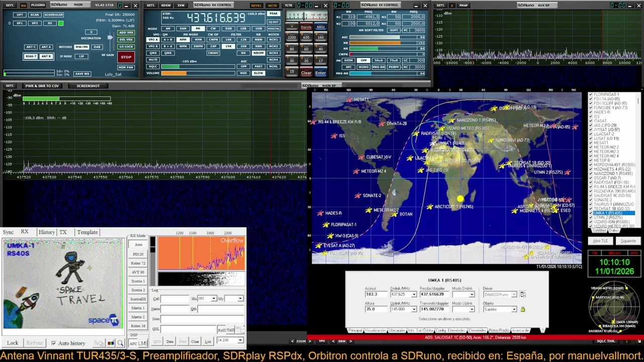Open the RSYN1 sync option
Image resolution: width=644 pixels, height=362 pixels.
256,6
